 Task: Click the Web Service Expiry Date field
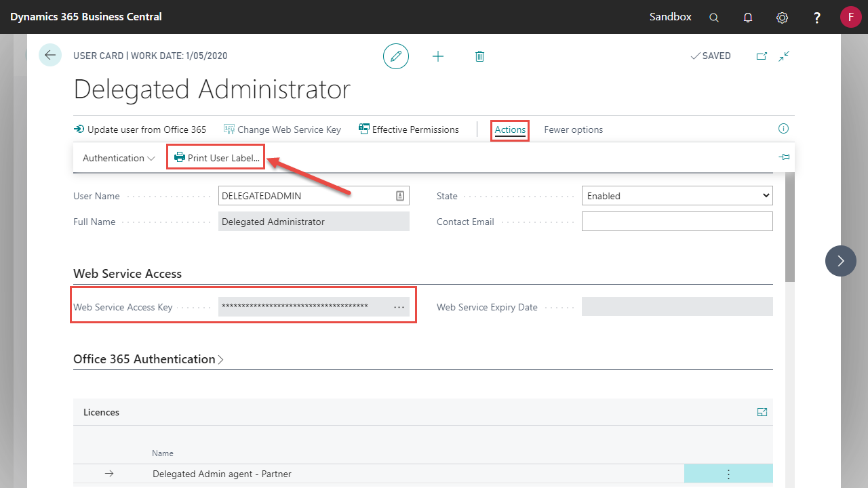point(677,306)
